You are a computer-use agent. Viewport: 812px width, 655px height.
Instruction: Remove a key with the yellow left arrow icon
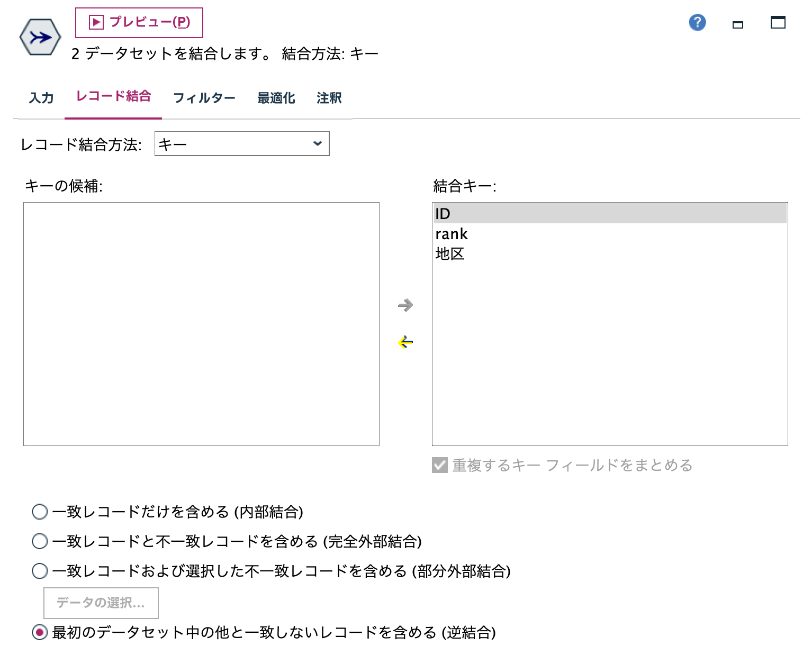pyautogui.click(x=405, y=342)
